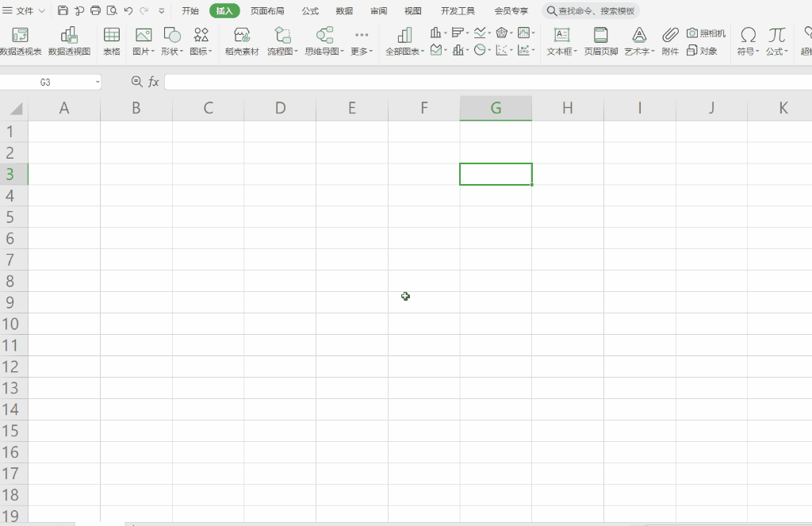Screen dimensions: 812x526
Task: Click the Print icon in quick toolbar
Action: pyautogui.click(x=95, y=11)
